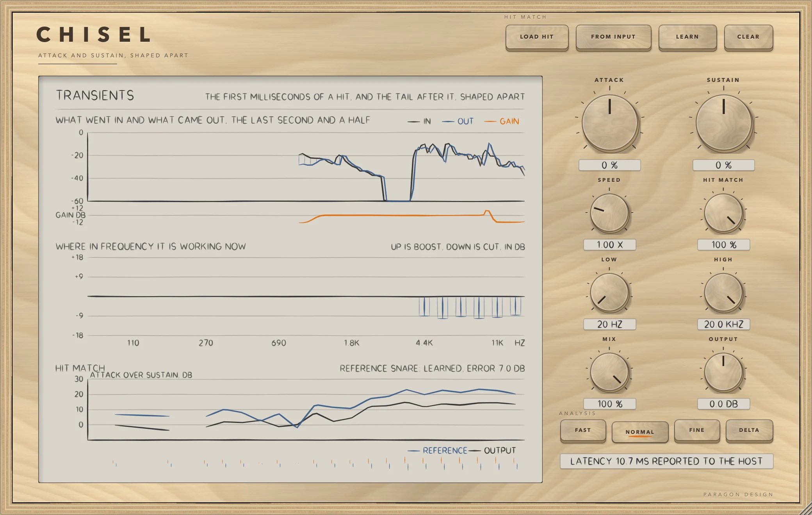812x515 pixels.
Task: Click the Load Hit button
Action: [537, 37]
